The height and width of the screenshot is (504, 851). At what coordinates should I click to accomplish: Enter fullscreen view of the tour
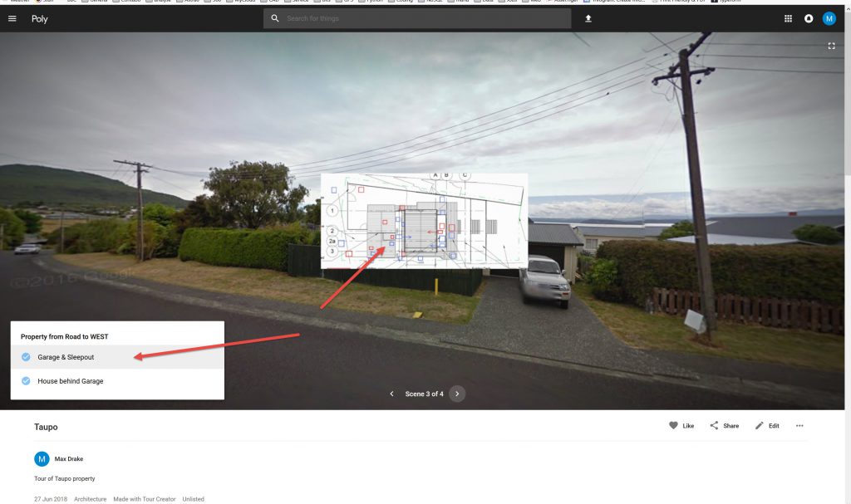(x=831, y=46)
